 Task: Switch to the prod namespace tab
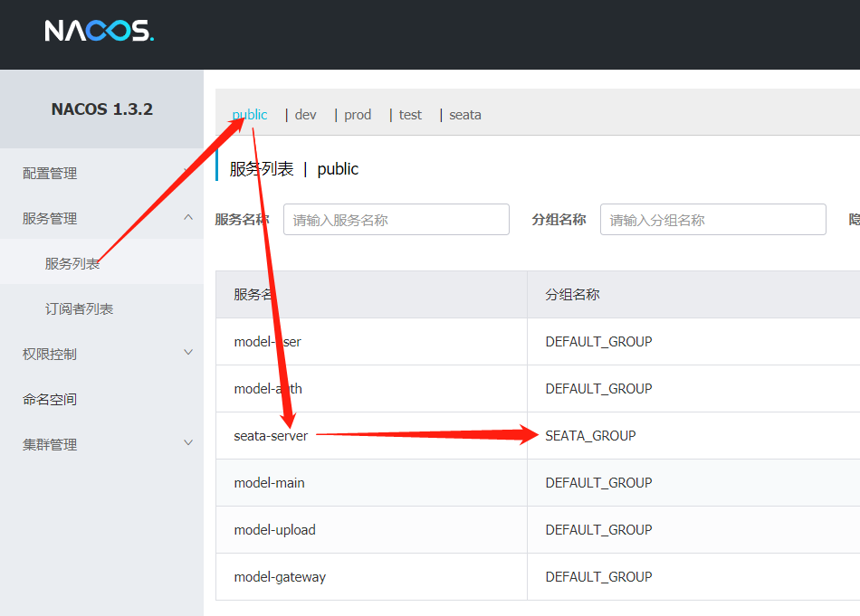(x=358, y=115)
